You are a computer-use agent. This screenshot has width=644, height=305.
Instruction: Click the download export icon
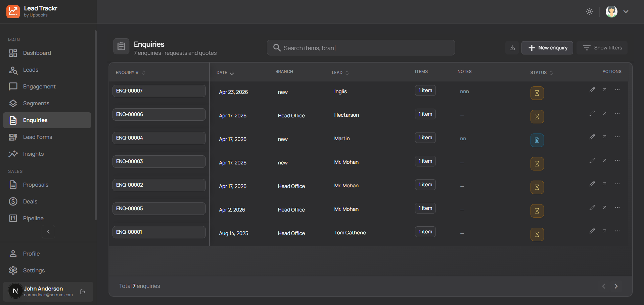pyautogui.click(x=512, y=48)
